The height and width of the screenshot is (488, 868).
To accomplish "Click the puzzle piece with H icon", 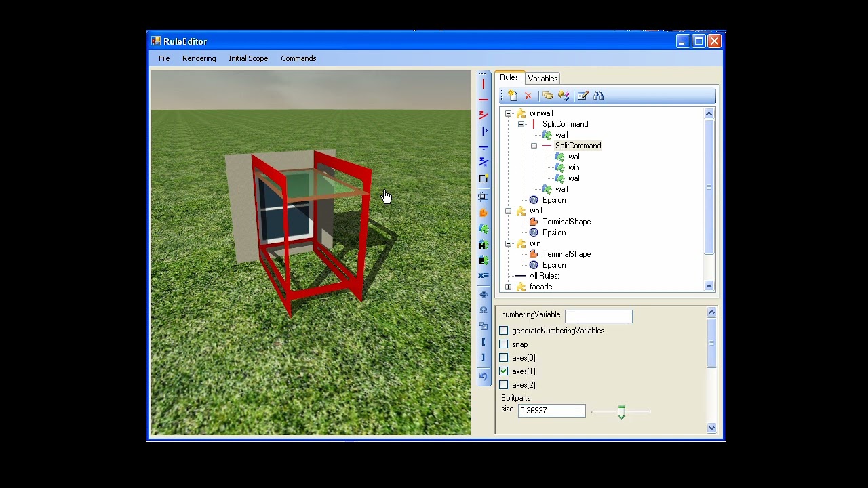I will click(x=483, y=245).
